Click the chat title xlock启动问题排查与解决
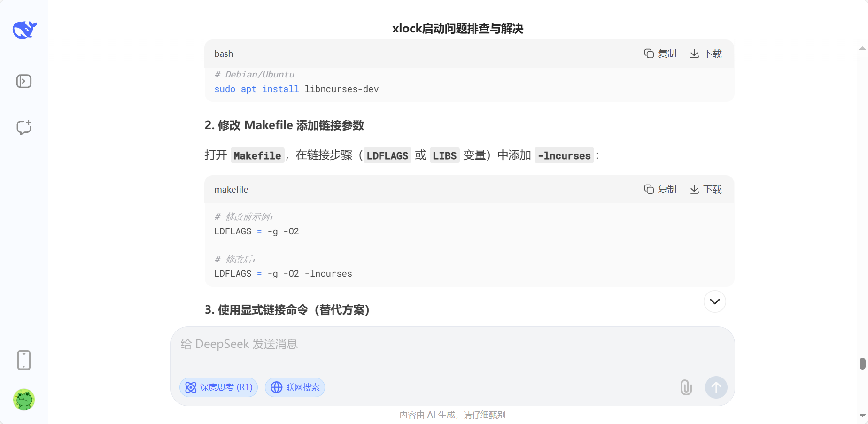This screenshot has width=868, height=424. [457, 29]
